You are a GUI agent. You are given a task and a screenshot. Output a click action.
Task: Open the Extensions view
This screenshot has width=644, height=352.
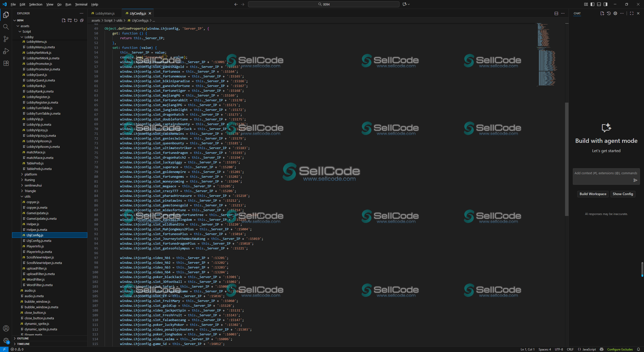6,63
